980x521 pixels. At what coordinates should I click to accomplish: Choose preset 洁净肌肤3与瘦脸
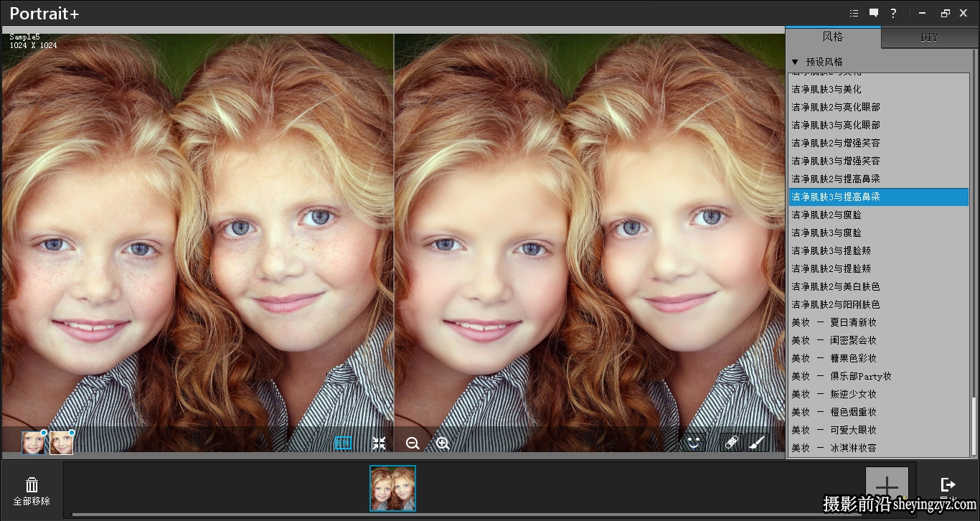(879, 233)
